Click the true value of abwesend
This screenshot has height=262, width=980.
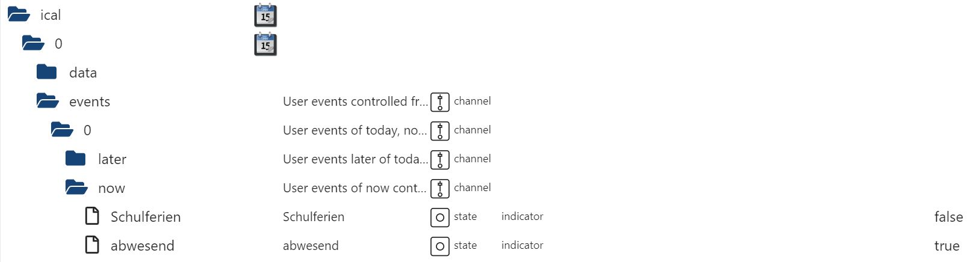pos(946,246)
